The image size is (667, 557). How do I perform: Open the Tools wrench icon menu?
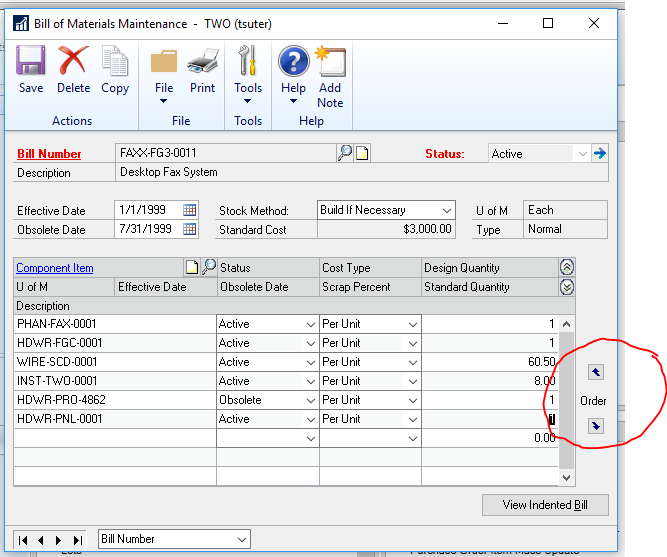[248, 60]
